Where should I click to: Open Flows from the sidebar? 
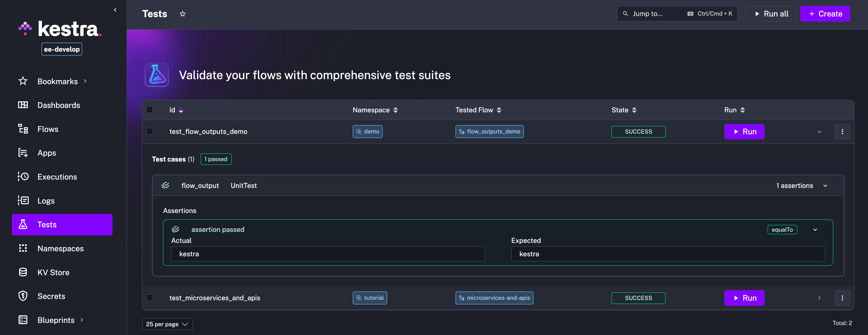(x=62, y=129)
